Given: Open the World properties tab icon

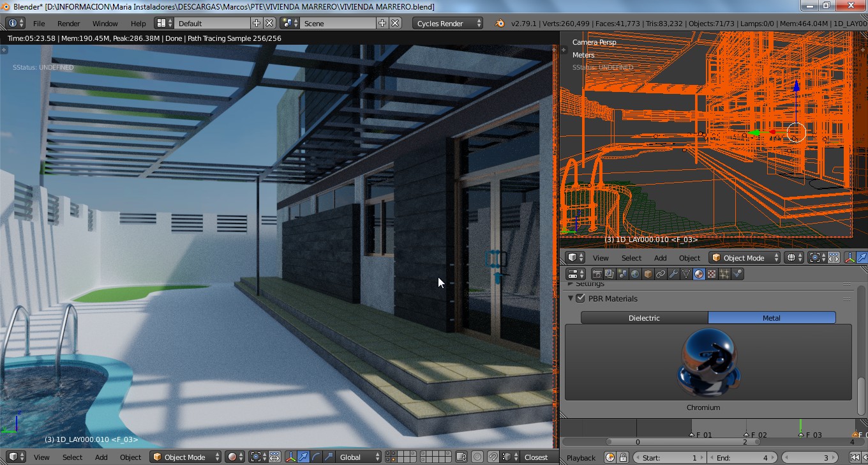Looking at the screenshot, I should click(x=635, y=274).
